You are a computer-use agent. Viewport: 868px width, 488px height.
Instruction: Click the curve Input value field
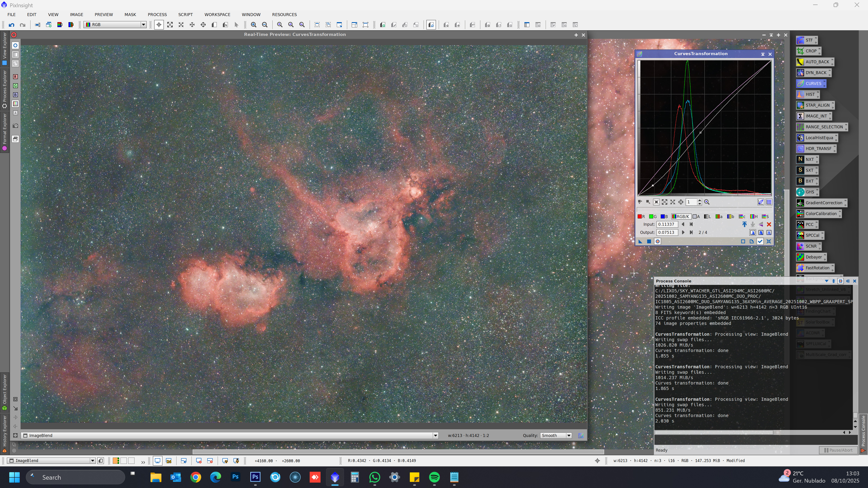667,224
